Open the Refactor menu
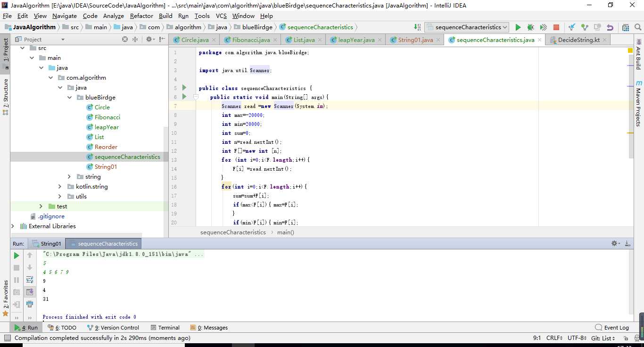644x347 pixels. 141,16
